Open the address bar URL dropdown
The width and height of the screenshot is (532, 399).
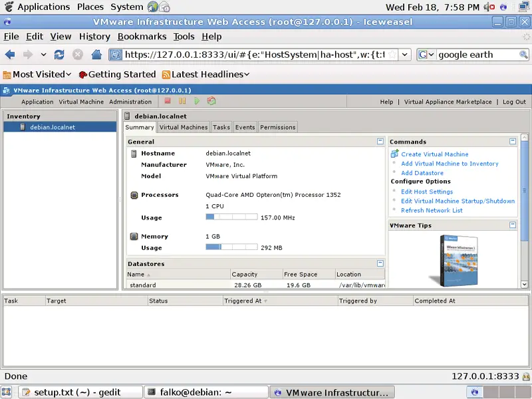pos(405,55)
